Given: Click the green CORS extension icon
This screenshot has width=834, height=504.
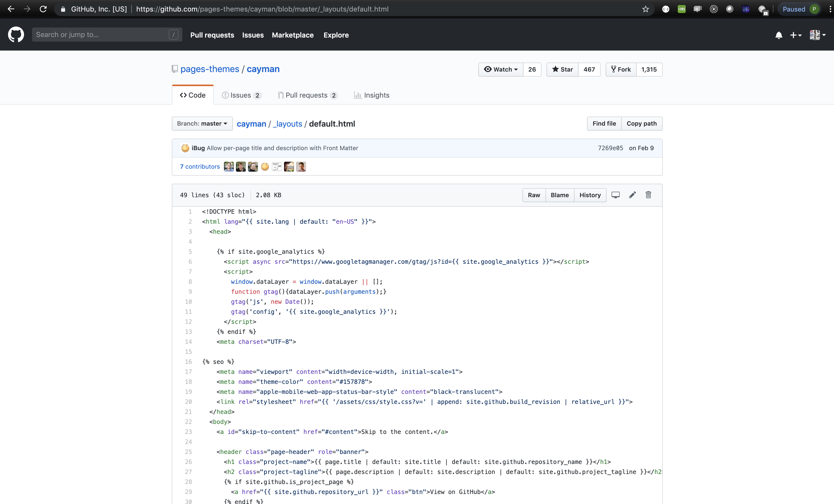Looking at the screenshot, I should click(x=681, y=9).
